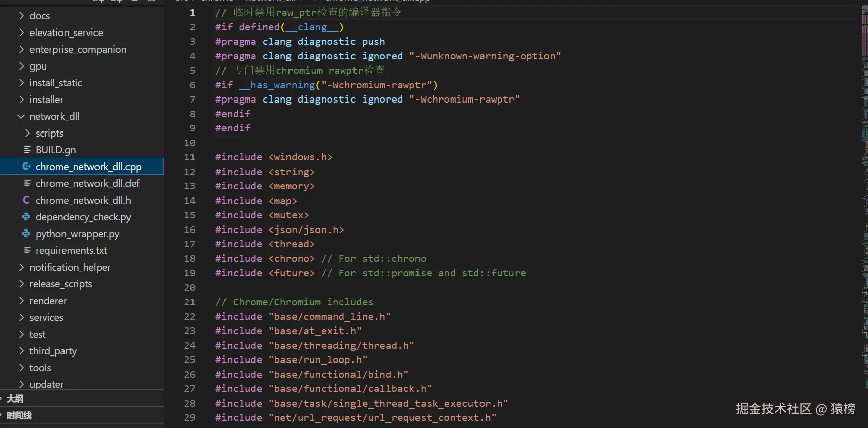Click '#pragma clang diagnostic push' line
Image resolution: width=868 pixels, height=428 pixels.
point(300,42)
